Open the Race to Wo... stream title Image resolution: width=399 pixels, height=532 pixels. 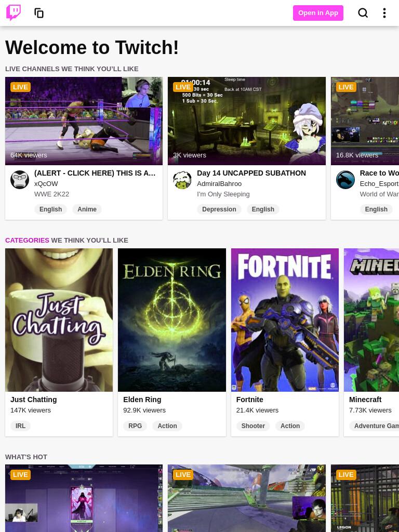click(379, 173)
